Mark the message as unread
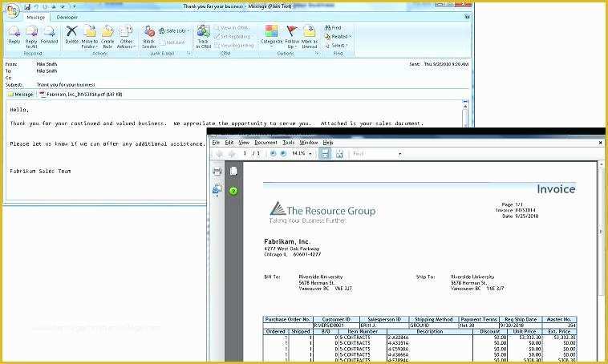Screen dimensions: 608x364 [309, 37]
